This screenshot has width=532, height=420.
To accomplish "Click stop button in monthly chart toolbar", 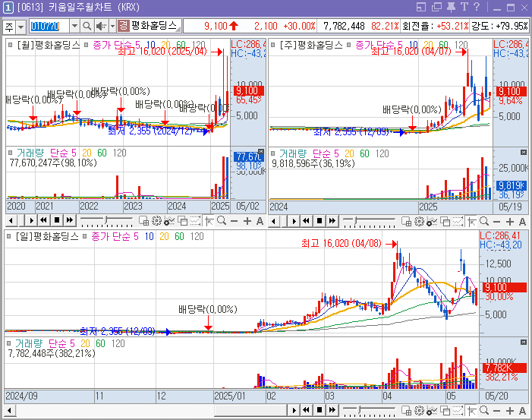I will point(57,220).
